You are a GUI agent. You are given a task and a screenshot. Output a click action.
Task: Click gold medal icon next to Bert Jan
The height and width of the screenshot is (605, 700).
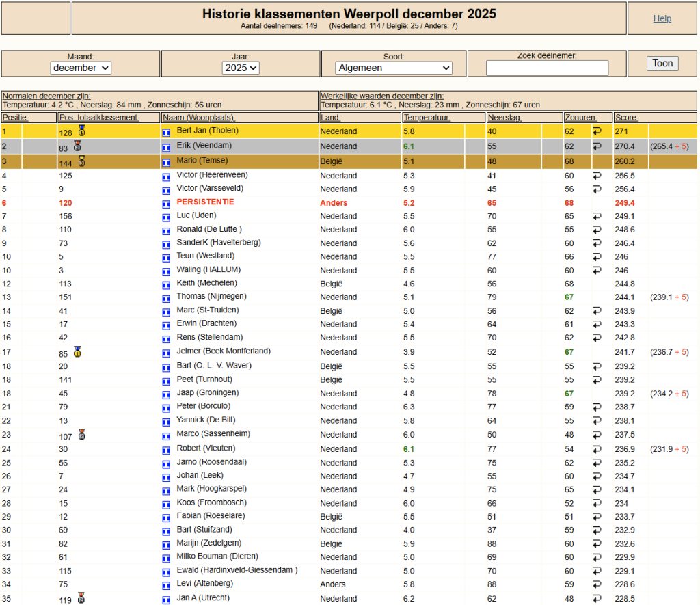(x=82, y=131)
